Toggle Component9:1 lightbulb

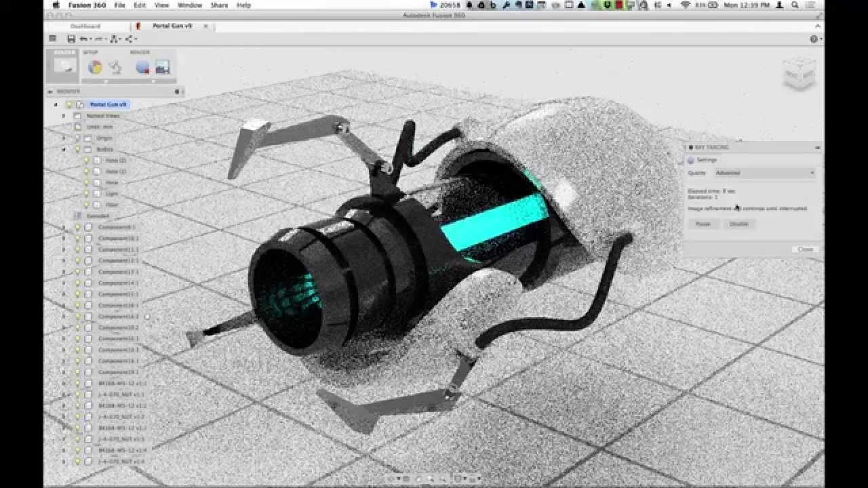pos(77,227)
